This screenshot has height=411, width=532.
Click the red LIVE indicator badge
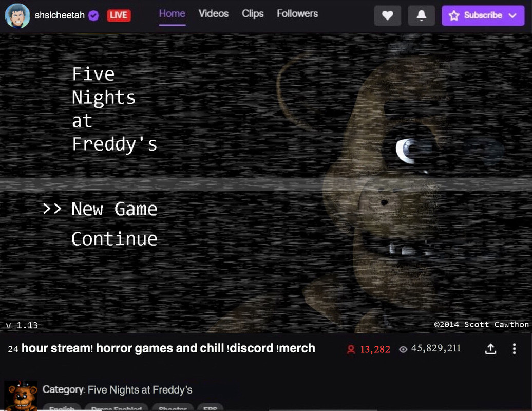point(119,15)
